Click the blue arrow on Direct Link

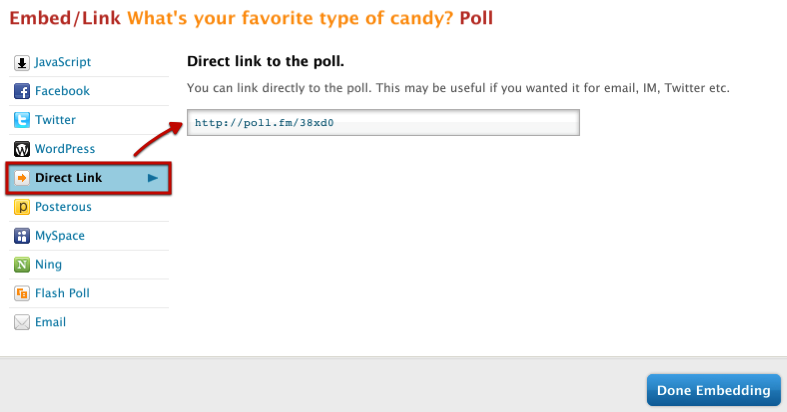pos(152,178)
